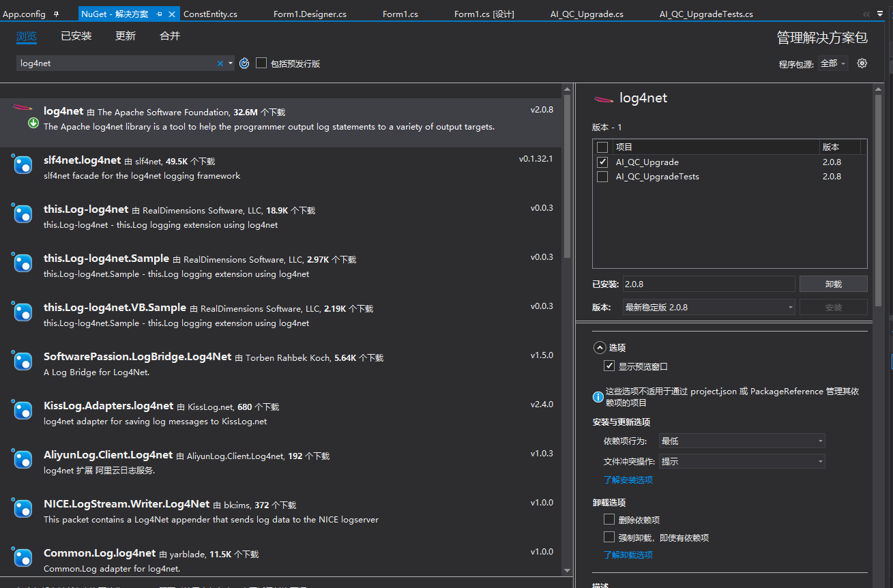Open AI_QC_Upgrade.cs document tab
The height and width of the screenshot is (588, 893).
[587, 14]
